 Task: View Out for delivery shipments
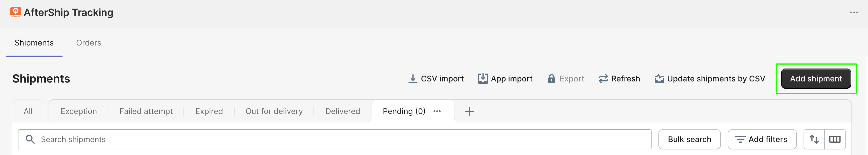point(274,111)
